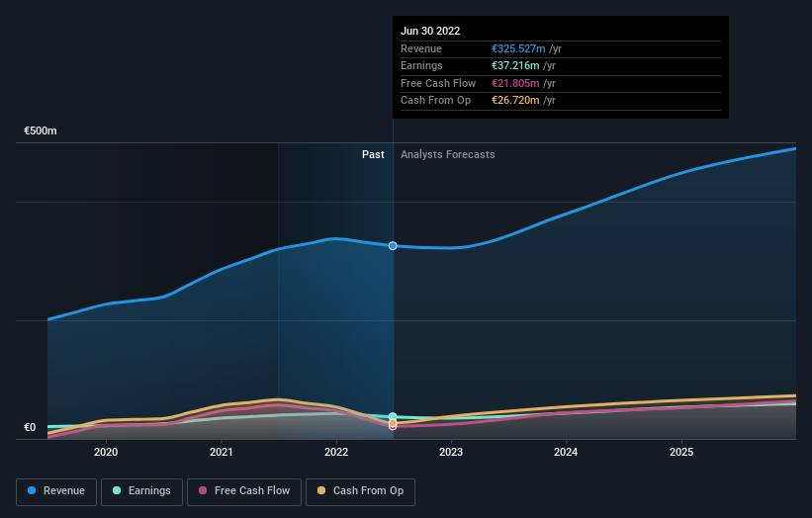The height and width of the screenshot is (518, 812).
Task: Click the Revenue row label in tooltip
Action: [421, 48]
